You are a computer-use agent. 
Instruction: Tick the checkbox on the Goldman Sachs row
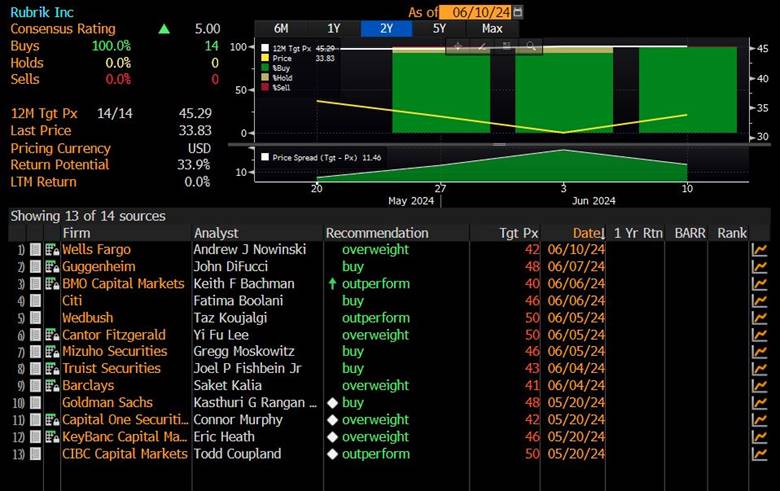pyautogui.click(x=35, y=402)
